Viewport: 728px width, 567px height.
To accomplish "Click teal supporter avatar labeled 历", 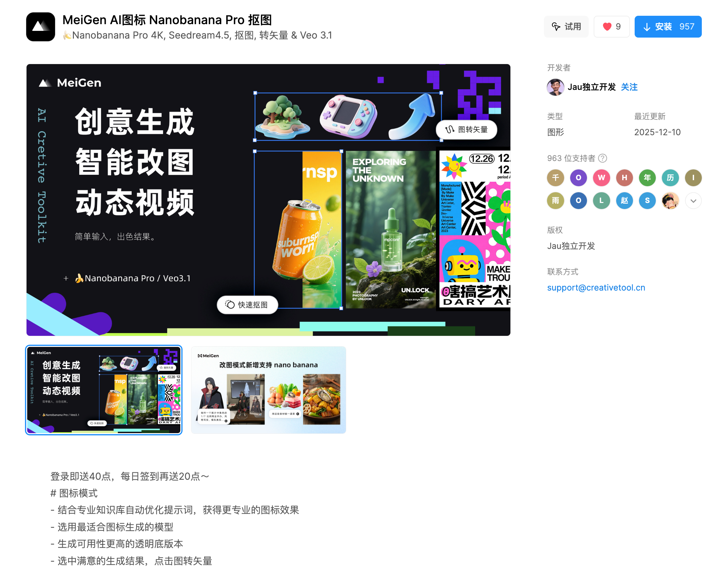I will point(670,178).
